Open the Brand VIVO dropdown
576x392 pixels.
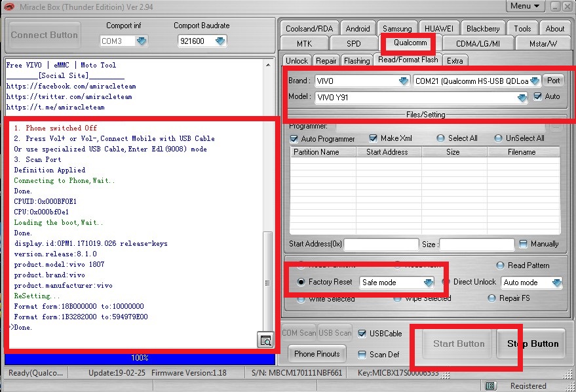404,81
